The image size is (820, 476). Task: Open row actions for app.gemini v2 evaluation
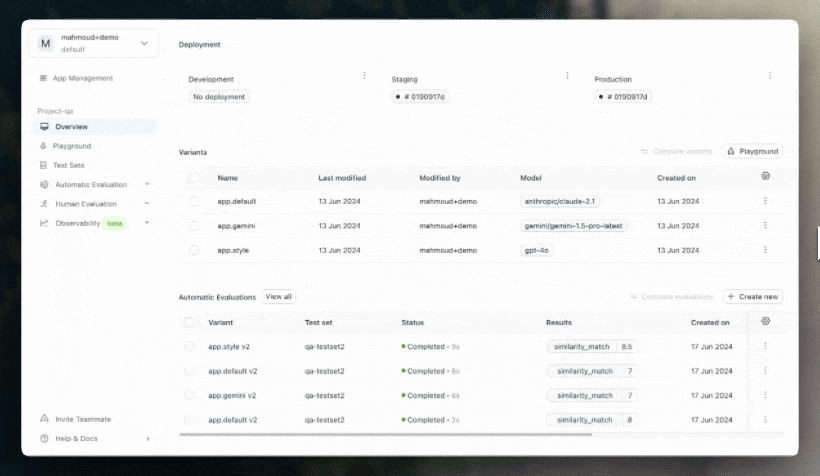point(765,395)
